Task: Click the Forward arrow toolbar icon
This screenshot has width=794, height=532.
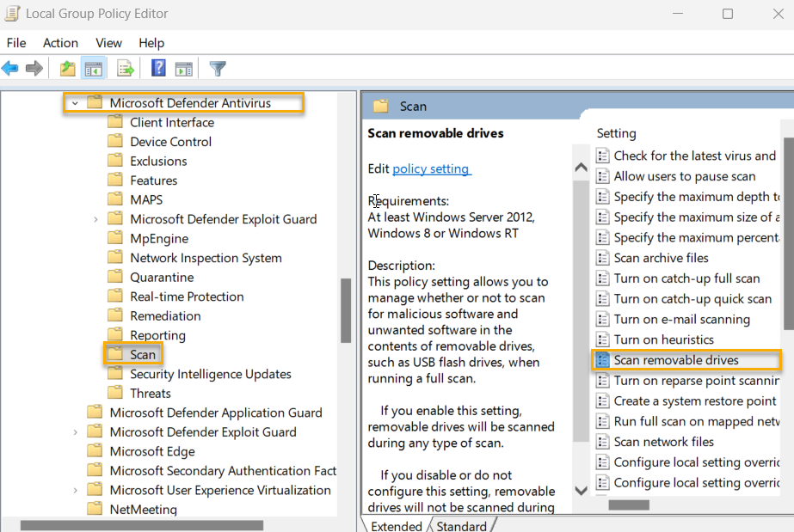Action: pyautogui.click(x=34, y=69)
